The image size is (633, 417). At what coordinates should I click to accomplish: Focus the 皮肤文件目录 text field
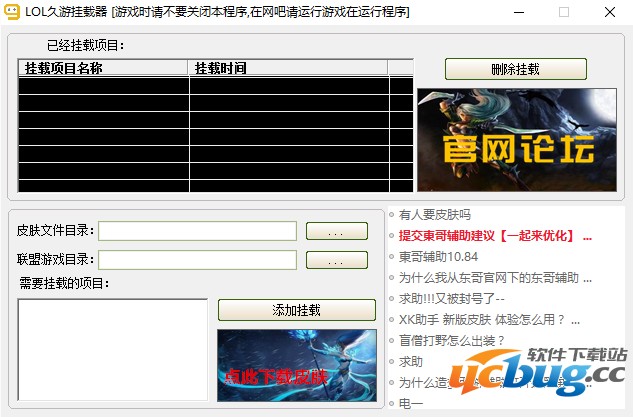point(197,231)
